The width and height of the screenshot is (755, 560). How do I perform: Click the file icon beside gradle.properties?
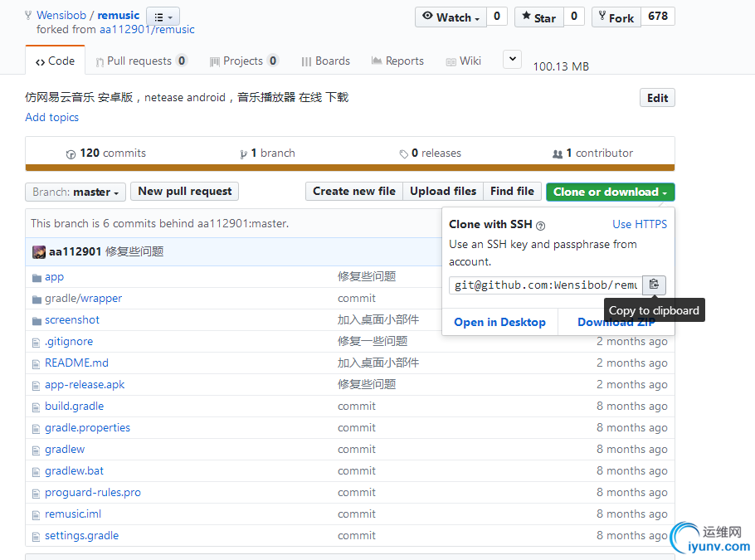[37, 429]
